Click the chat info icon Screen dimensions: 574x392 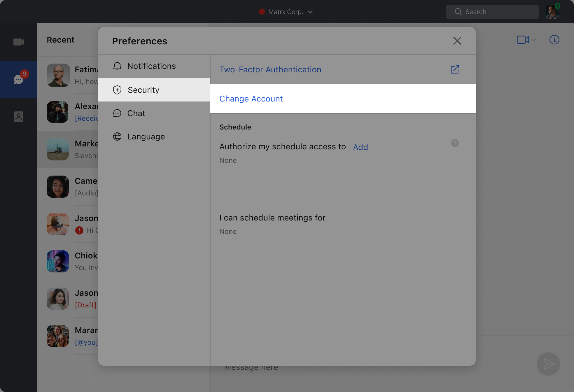coord(554,40)
